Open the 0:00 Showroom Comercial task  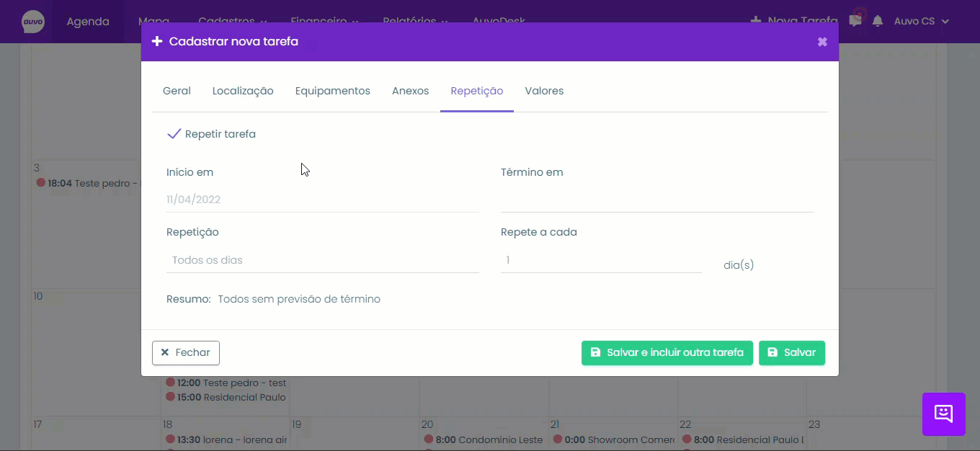coord(614,439)
